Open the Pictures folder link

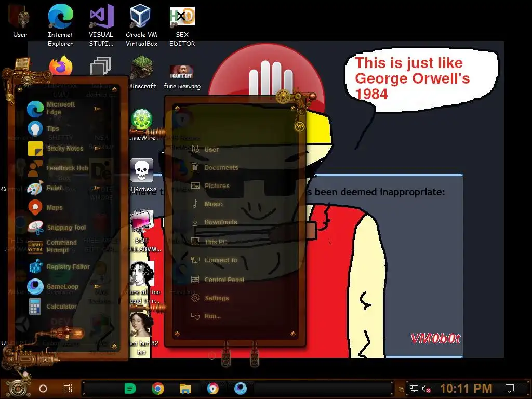pyautogui.click(x=210, y=186)
